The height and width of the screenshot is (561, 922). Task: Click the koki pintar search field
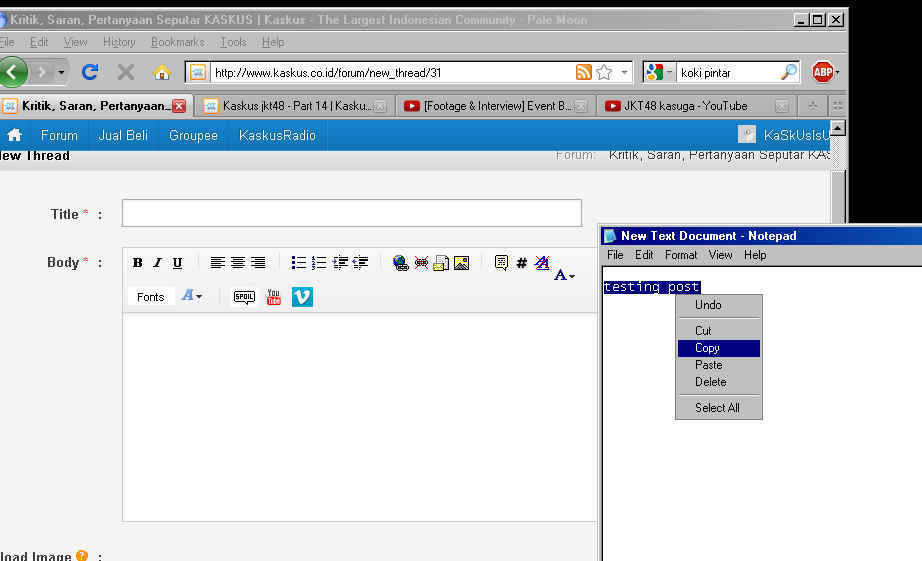(728, 72)
